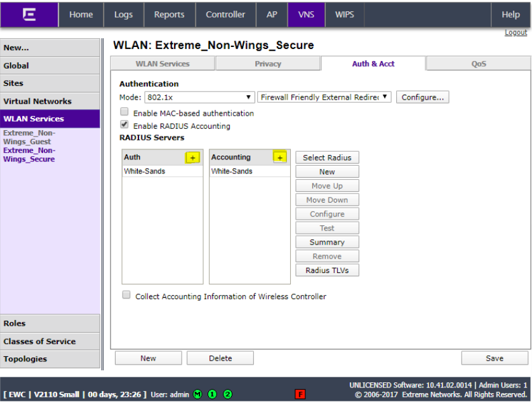This screenshot has height=402, width=532.
Task: Open the Home menu
Action: click(x=81, y=15)
